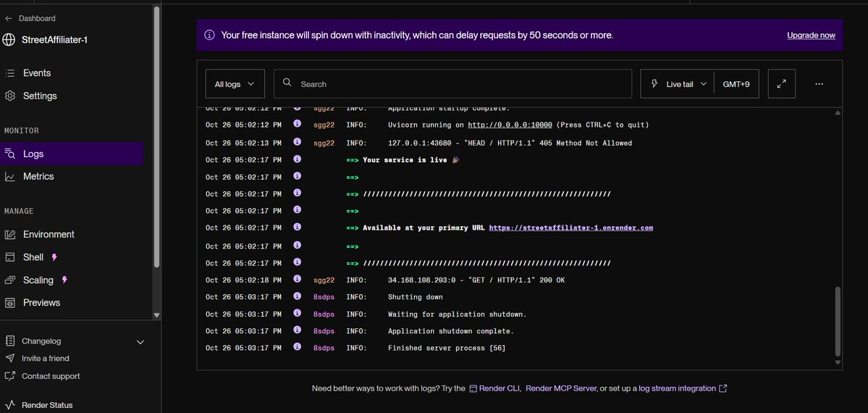Click the lightning badge next to Shell
This screenshot has height=413, width=868.
pos(54,257)
